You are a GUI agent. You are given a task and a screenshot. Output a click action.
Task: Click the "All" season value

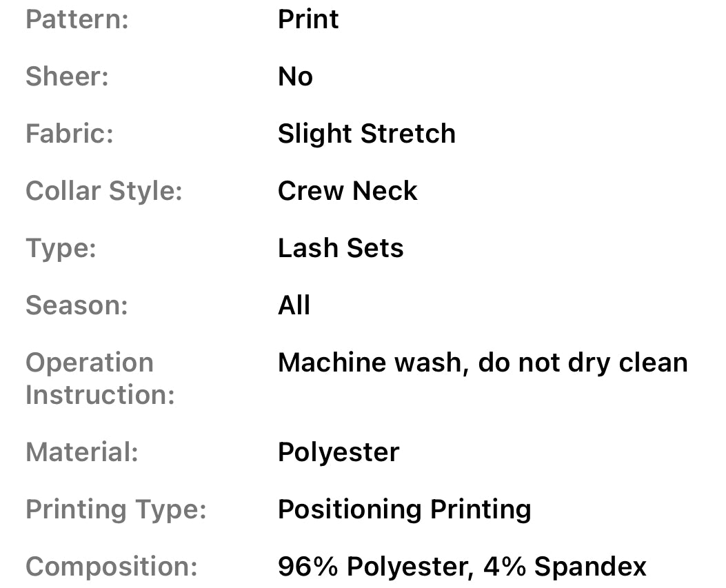point(294,305)
